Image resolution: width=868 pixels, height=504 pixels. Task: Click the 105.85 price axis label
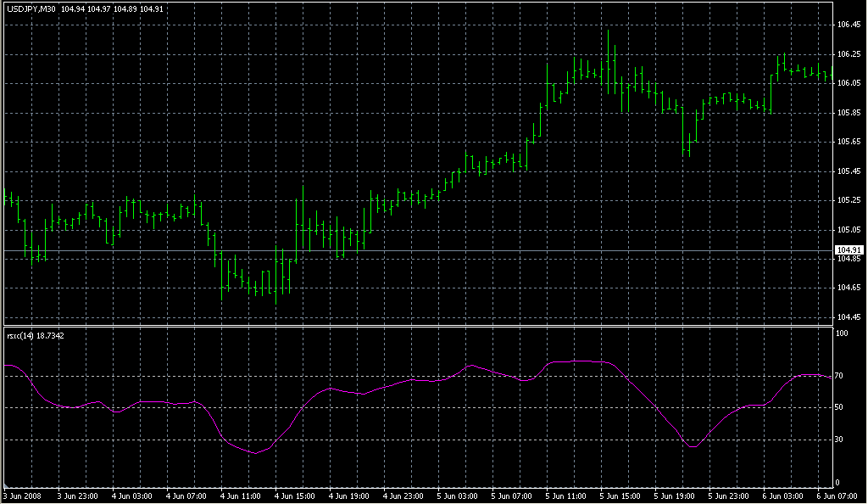pos(848,113)
